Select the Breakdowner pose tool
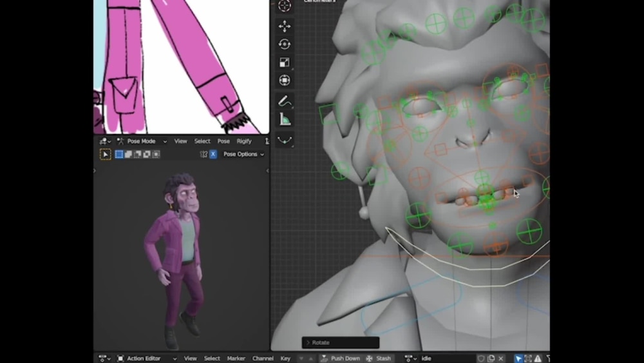This screenshot has width=644, height=363. tap(284, 140)
